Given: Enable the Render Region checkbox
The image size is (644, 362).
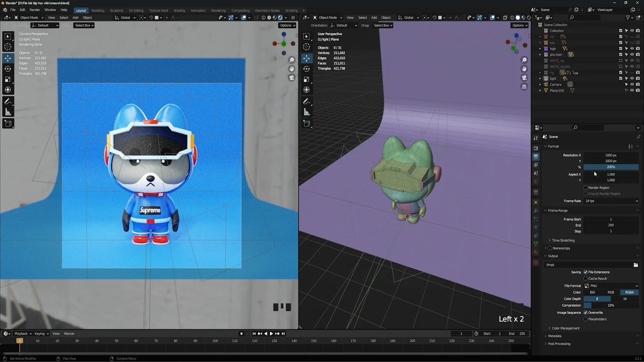Looking at the screenshot, I should coord(585,188).
